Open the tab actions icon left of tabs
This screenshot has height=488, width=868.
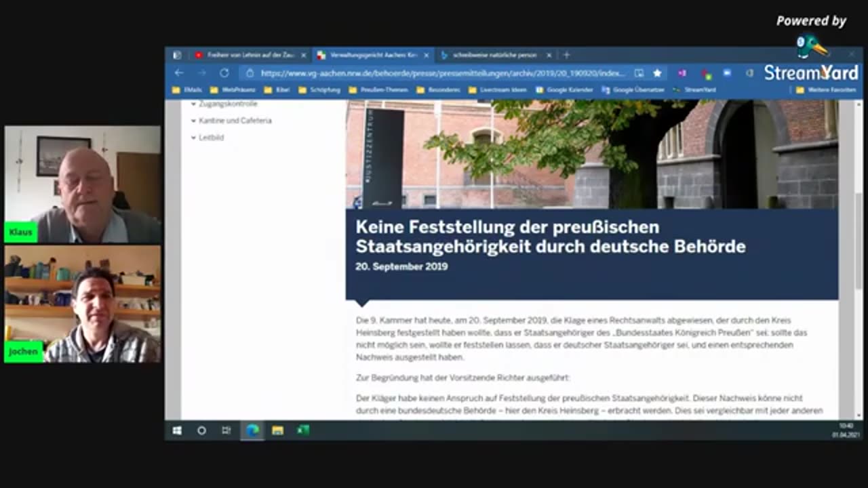coord(177,55)
